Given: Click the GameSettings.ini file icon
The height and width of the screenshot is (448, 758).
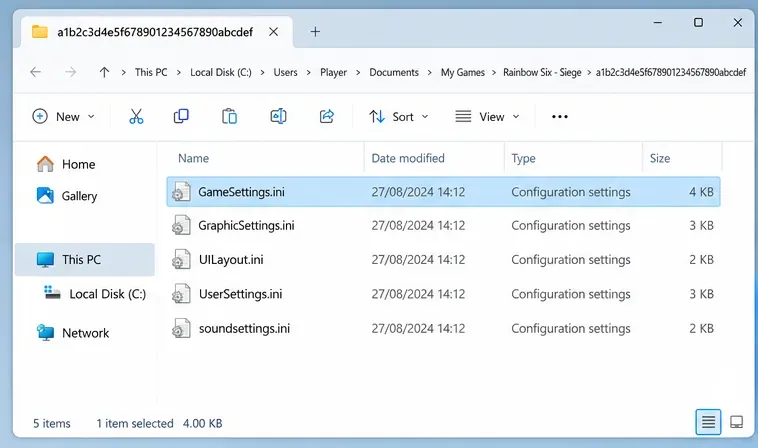Looking at the screenshot, I should (181, 192).
